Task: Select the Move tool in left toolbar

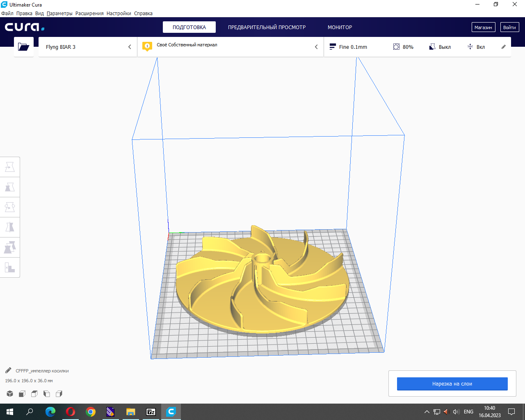Action: pos(10,167)
